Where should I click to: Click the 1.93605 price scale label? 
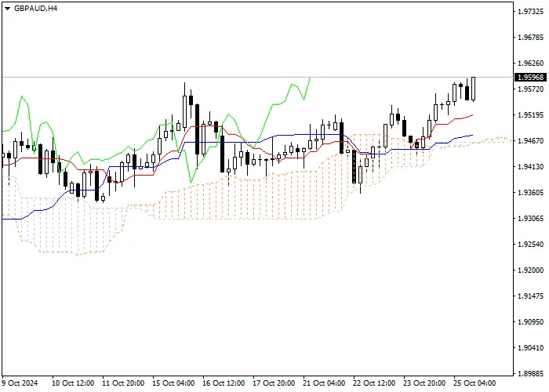pos(531,193)
